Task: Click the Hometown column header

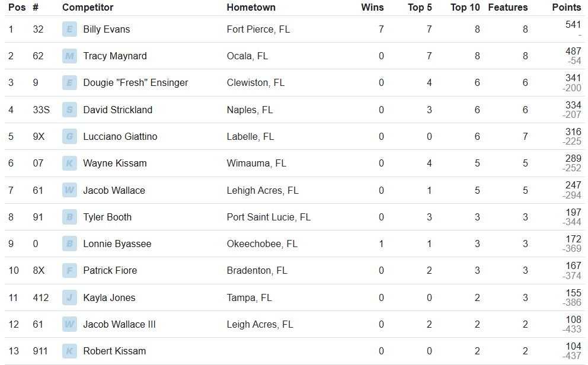Action: coord(251,8)
